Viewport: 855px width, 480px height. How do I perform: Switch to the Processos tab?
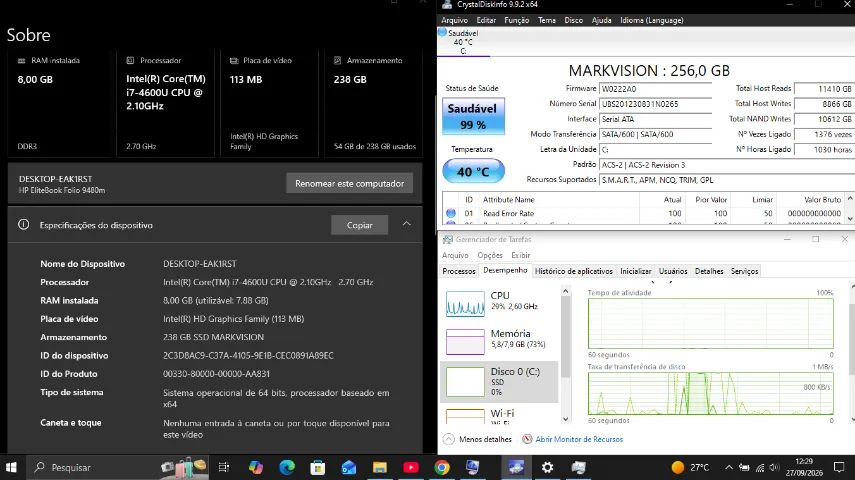point(459,271)
